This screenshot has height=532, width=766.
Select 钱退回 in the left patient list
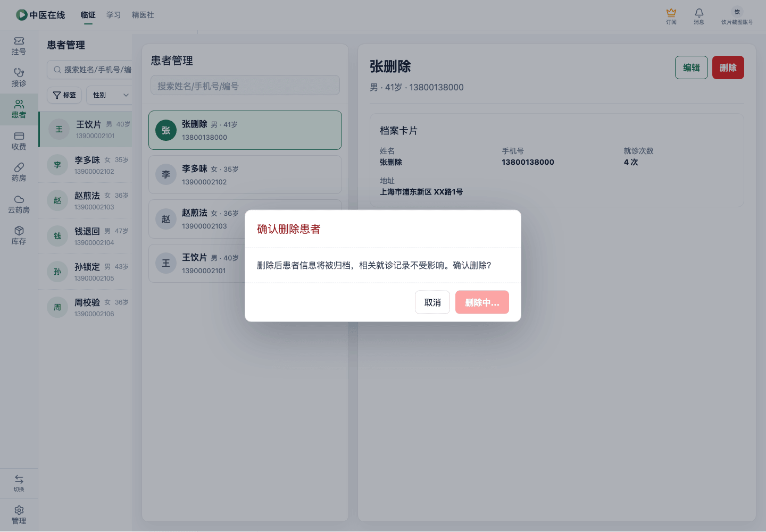[x=85, y=236]
